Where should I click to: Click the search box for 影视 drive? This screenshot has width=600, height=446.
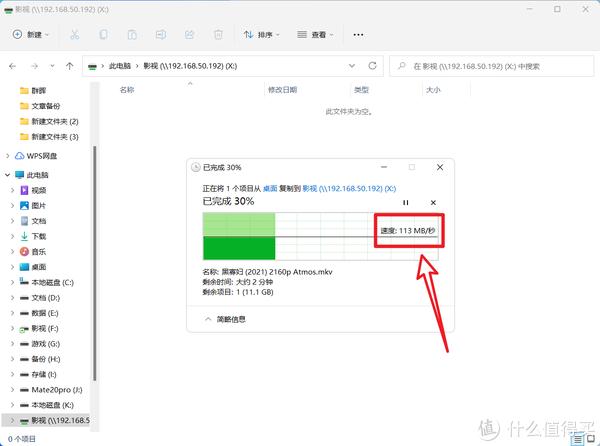click(492, 66)
